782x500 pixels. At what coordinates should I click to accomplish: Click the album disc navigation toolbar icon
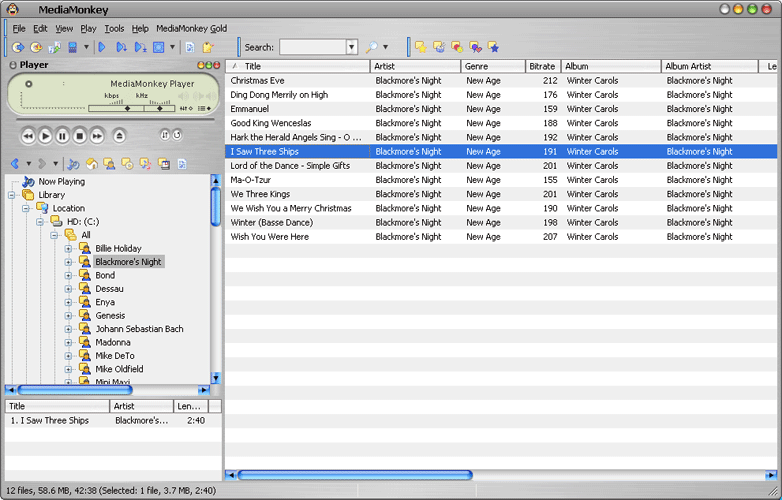click(127, 164)
